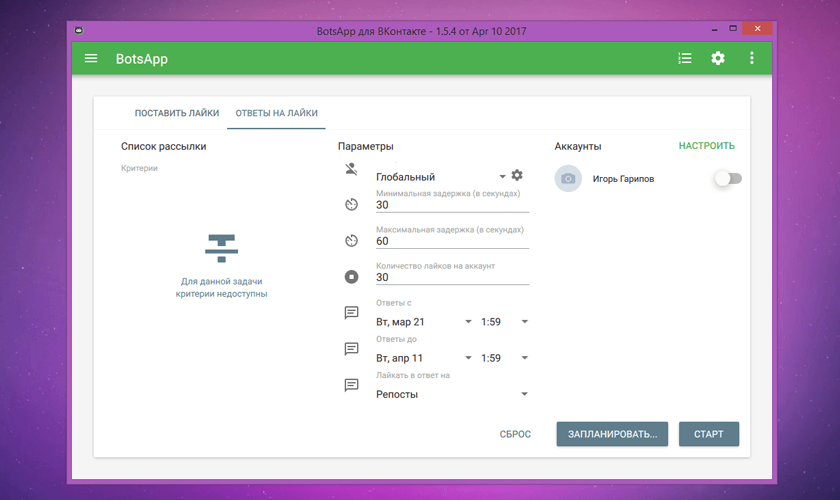Focus the Максимальная задержка input field
Image resolution: width=840 pixels, height=500 pixels.
(452, 241)
